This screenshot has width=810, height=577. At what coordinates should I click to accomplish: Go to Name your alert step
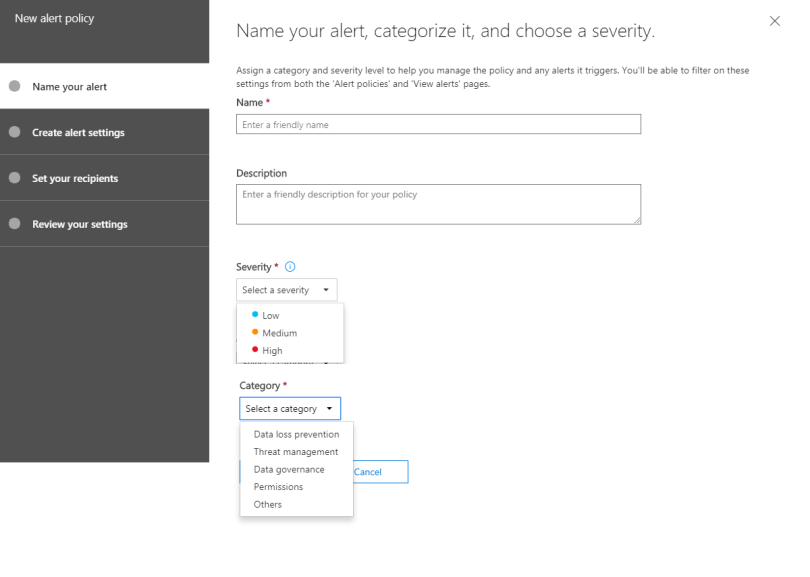click(69, 87)
